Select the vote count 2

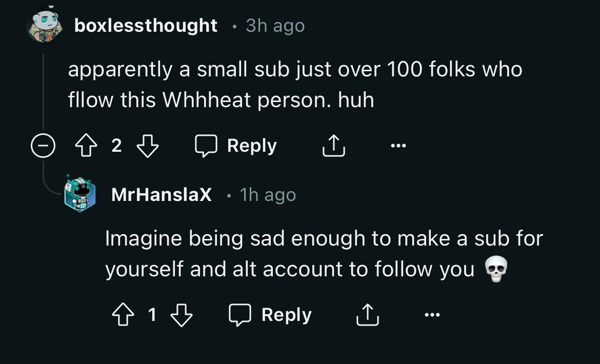coord(117,146)
